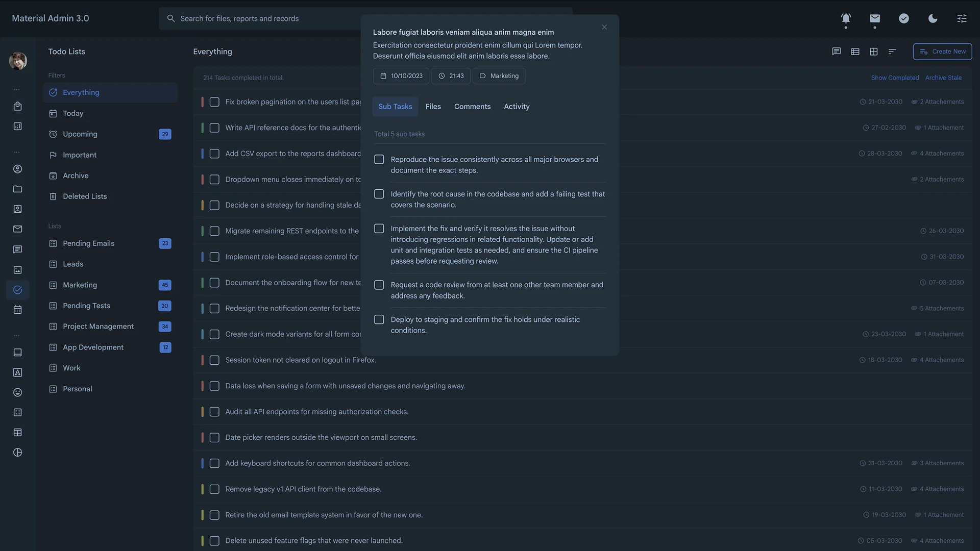The width and height of the screenshot is (980, 551).
Task: Select the Everything filter
Action: pos(110,92)
